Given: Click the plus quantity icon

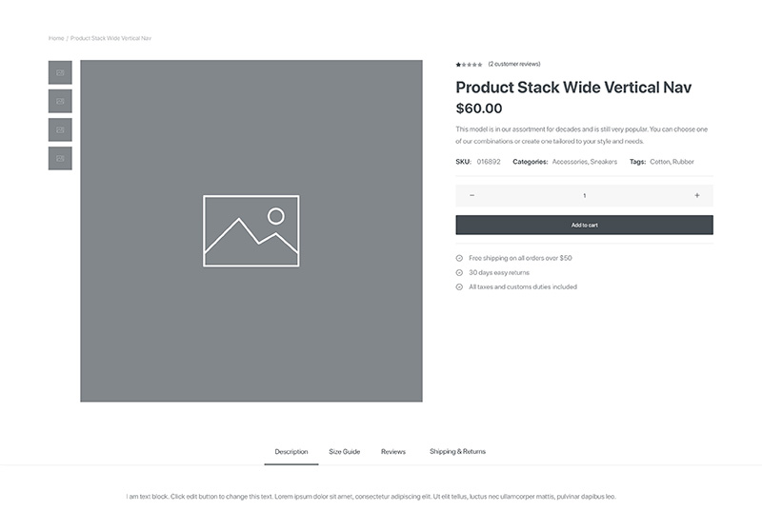Looking at the screenshot, I should point(697,196).
